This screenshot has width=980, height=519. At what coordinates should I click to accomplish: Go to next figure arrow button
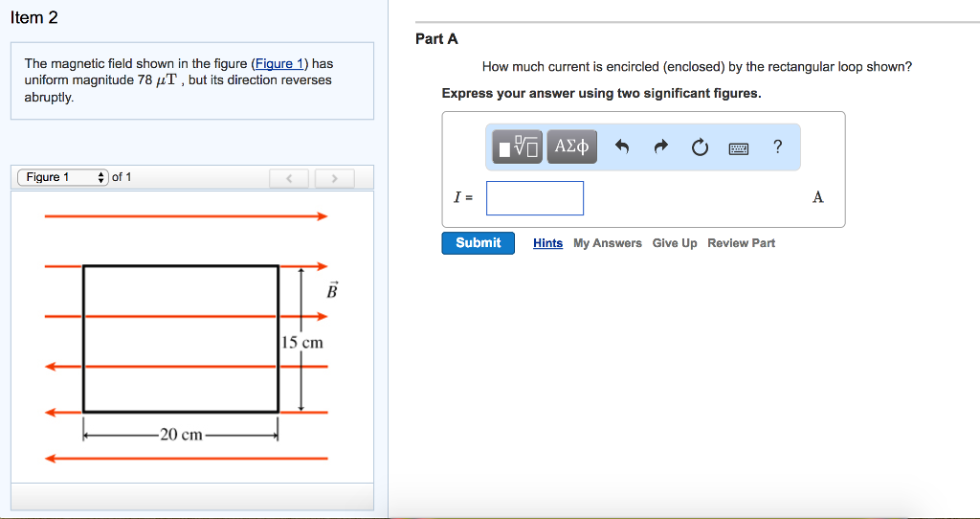334,179
